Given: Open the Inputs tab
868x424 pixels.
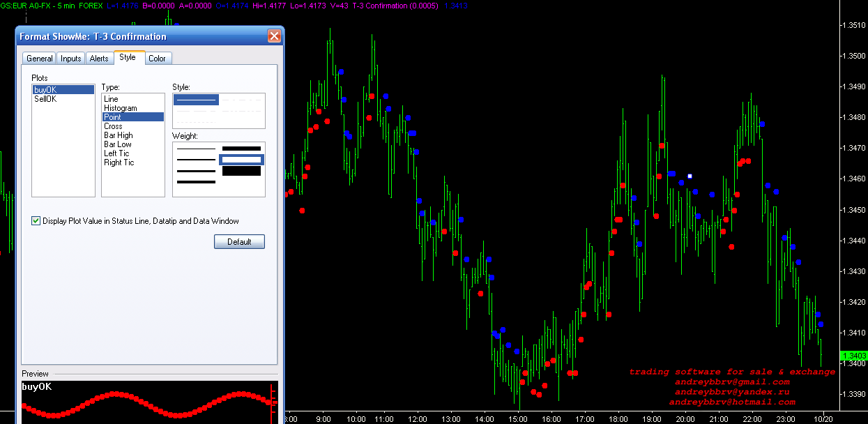Looking at the screenshot, I should click(x=70, y=59).
